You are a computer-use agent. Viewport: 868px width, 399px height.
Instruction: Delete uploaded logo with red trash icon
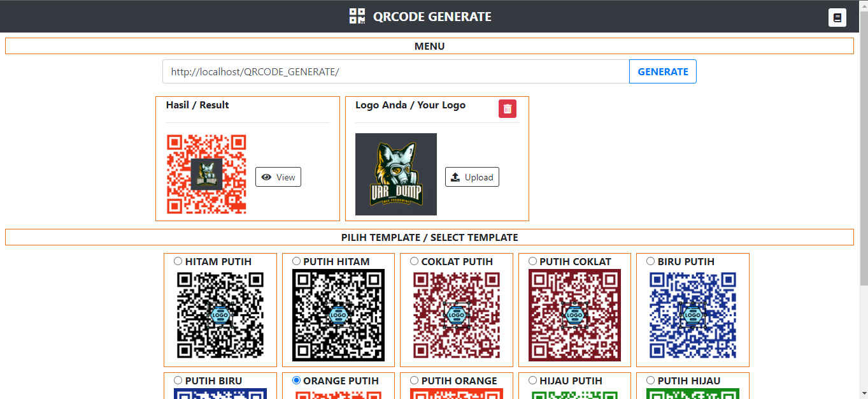tap(508, 109)
